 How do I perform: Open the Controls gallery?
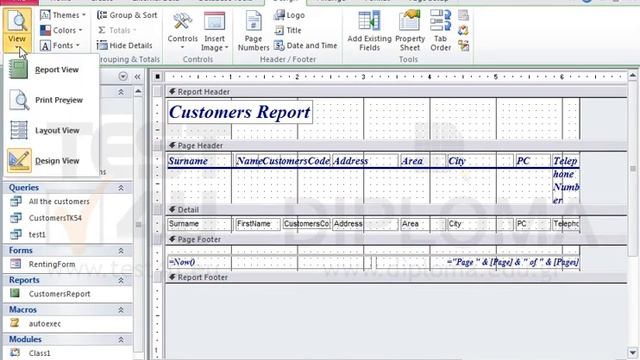coord(182,31)
